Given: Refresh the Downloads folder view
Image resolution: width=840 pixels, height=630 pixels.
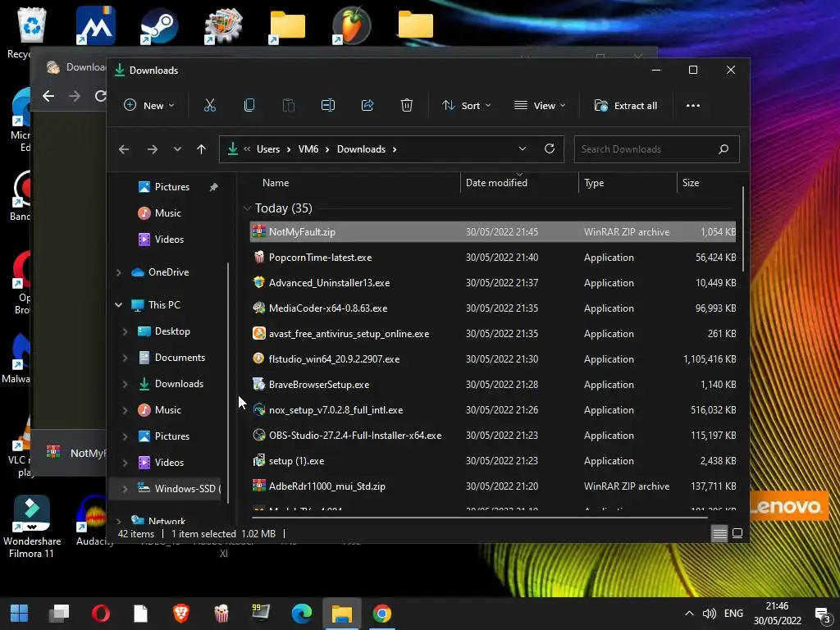Looking at the screenshot, I should coord(549,149).
